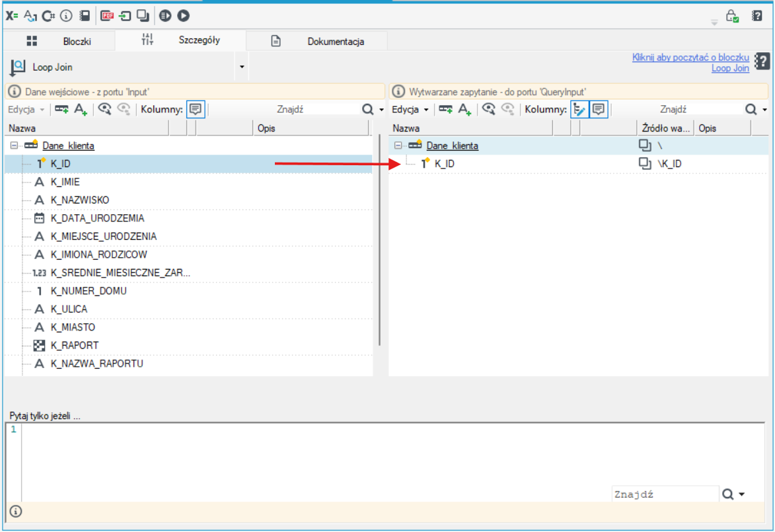Viewport: 775px width, 532px height.
Task: Open the Edycja menu in Wytwarzane zapytanie panel
Action: 410,109
